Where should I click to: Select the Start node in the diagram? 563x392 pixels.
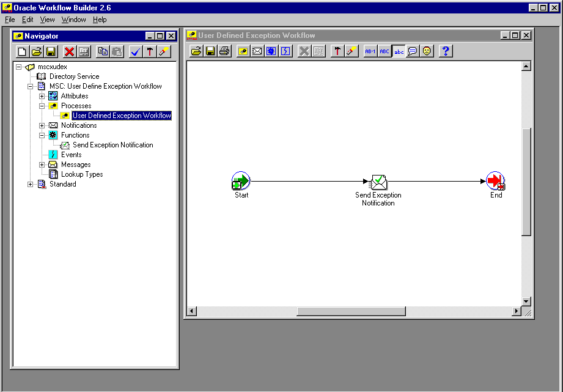click(241, 181)
